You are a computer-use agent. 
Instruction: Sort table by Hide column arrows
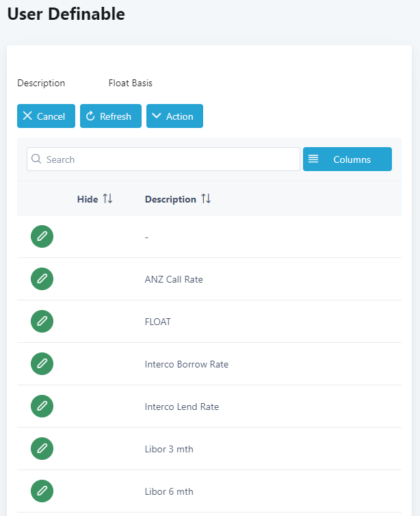pos(107,199)
